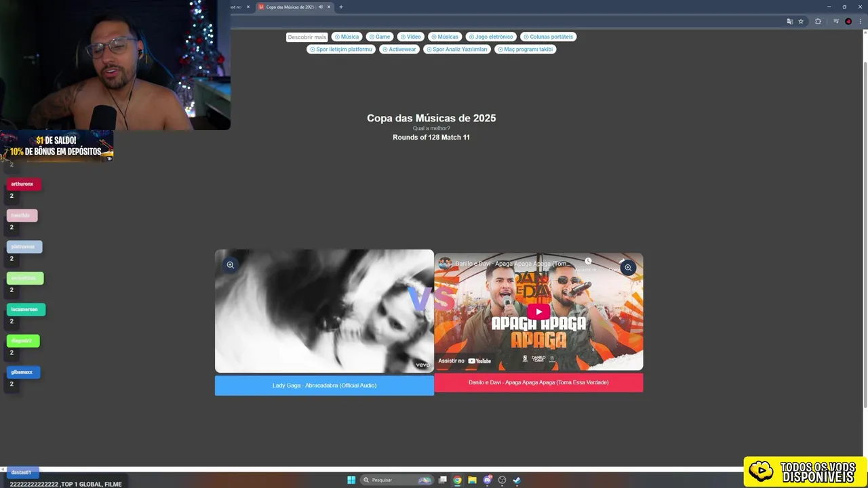Close the first partially visible browser tab
The image size is (868, 488).
248,7
